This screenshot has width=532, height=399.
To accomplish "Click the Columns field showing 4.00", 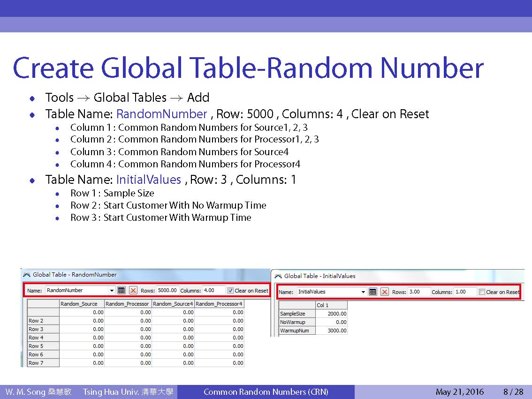I will point(213,290).
